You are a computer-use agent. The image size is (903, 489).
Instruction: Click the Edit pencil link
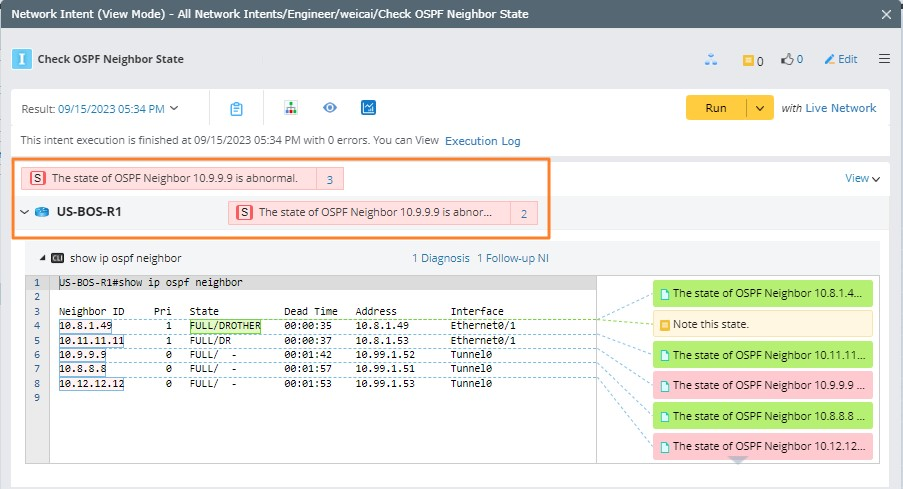point(840,59)
